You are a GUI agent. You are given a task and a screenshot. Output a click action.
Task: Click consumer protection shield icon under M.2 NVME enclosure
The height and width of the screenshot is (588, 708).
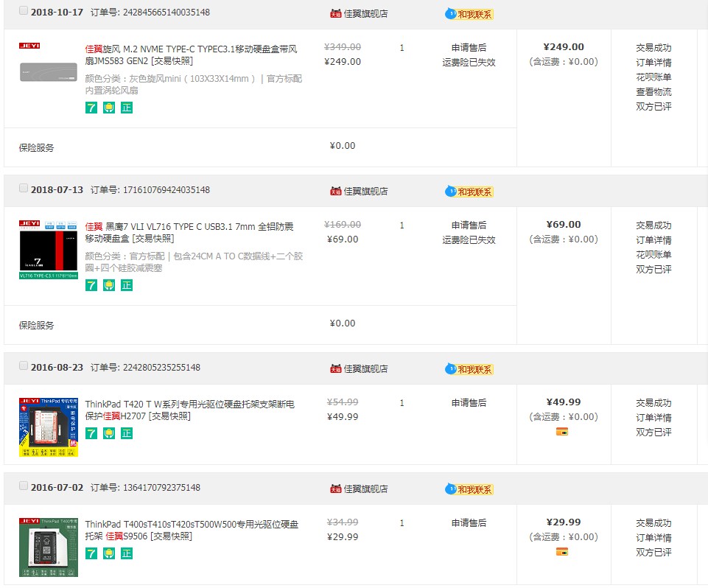coord(109,108)
